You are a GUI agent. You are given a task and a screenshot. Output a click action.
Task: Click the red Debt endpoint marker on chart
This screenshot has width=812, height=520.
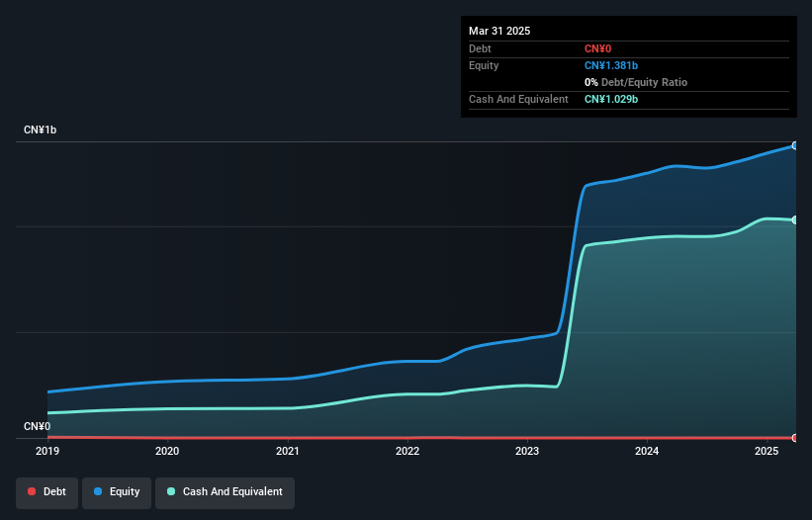[x=794, y=437]
